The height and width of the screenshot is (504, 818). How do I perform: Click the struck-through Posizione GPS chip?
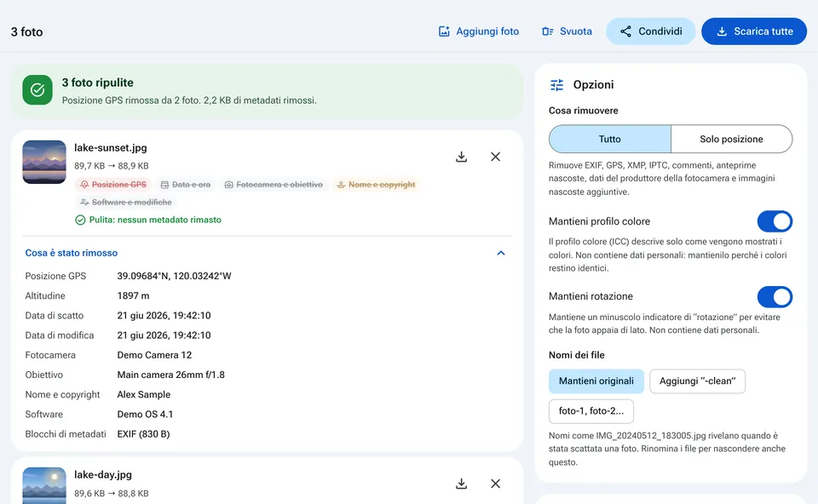[x=113, y=185]
